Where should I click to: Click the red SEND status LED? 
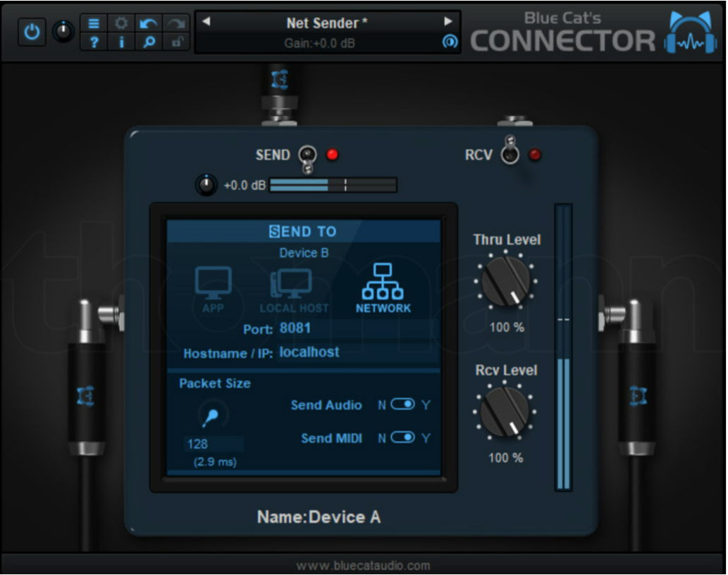[x=333, y=154]
